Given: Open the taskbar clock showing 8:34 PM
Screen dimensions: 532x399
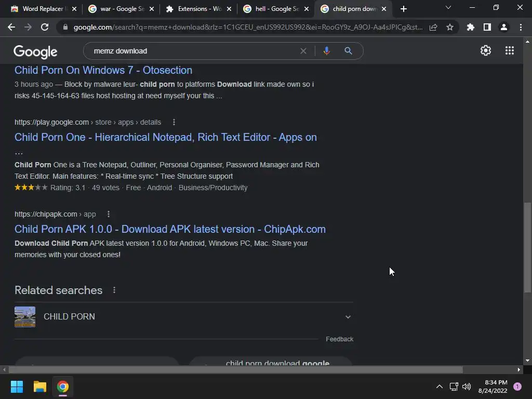Looking at the screenshot, I should tap(493, 387).
